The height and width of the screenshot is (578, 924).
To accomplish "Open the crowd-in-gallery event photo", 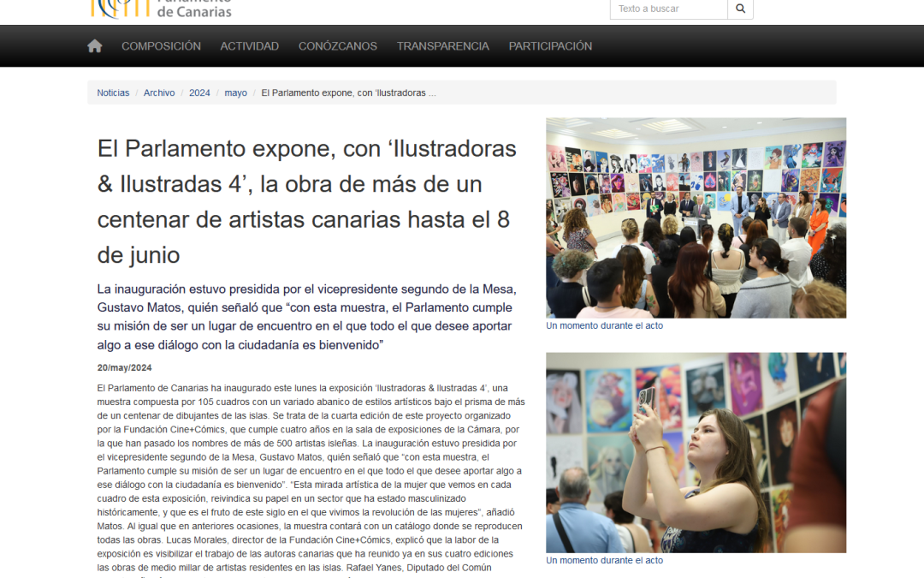I will (x=696, y=217).
